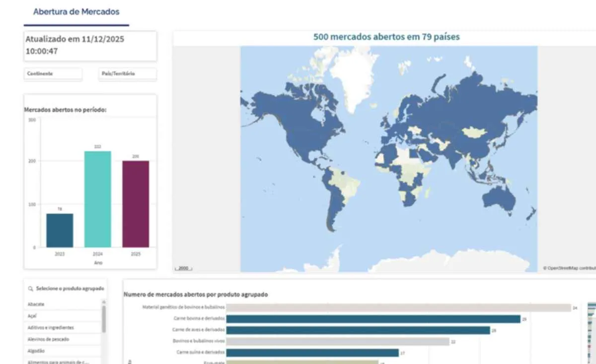Select the 2025 purple bar

(136, 204)
